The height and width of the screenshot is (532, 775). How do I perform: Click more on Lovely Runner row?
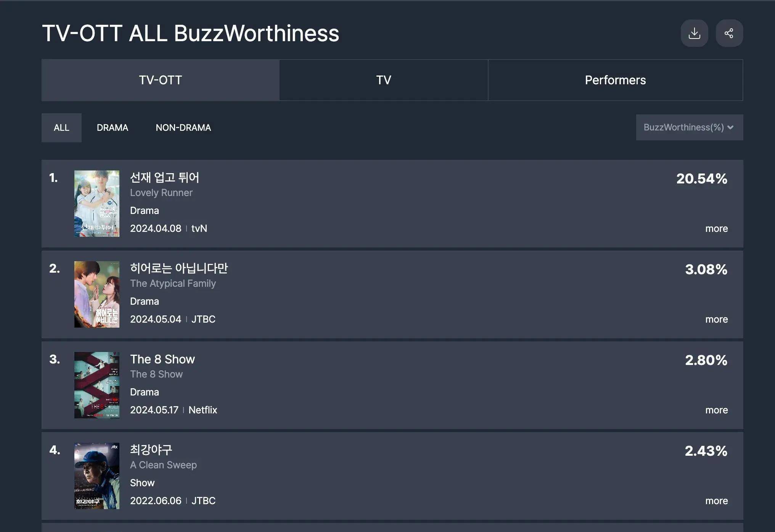pos(717,228)
